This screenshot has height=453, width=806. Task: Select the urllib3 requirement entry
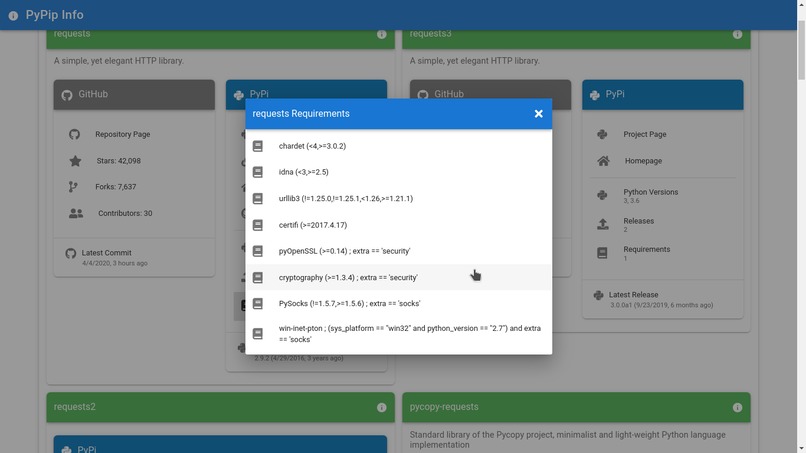[x=398, y=198]
